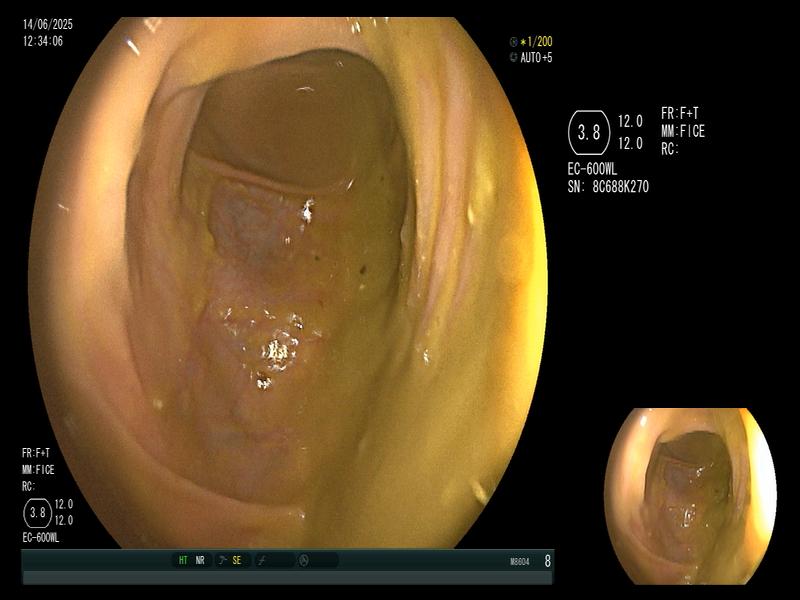The width and height of the screenshot is (800, 600).
Task: Toggle the green HT indicator
Action: click(183, 560)
